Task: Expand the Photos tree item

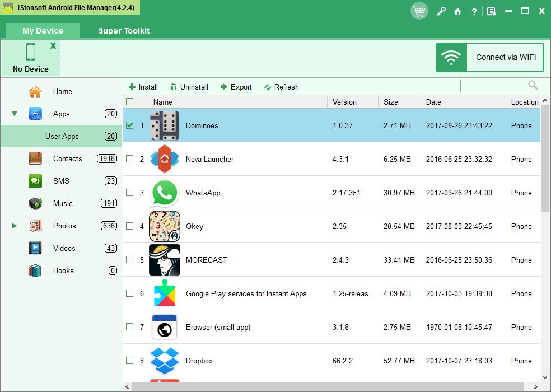Action: click(14, 226)
